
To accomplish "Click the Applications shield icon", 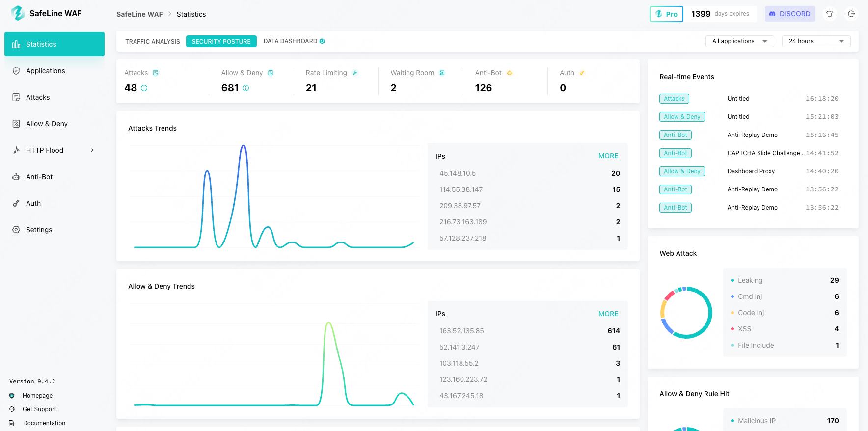I will click(x=16, y=71).
